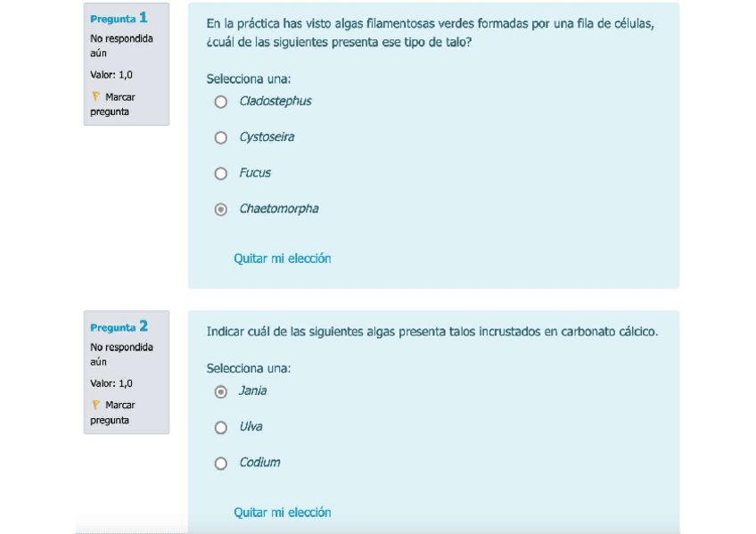
Task: Click the Chaetomorpha answer label
Action: click(x=278, y=209)
